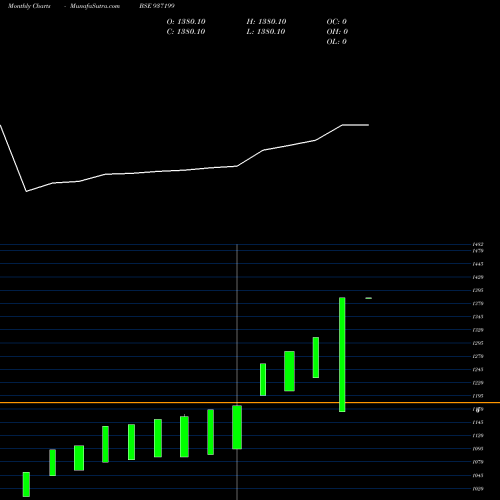Viewport: 500px width, 500px height.
Task: Click the High value H: 1380.10
Action: point(266,22)
